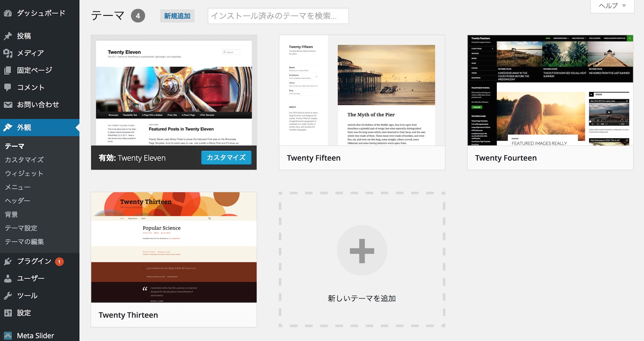Expand the ヘルプ help dropdown
This screenshot has width=644, height=341.
[x=612, y=6]
